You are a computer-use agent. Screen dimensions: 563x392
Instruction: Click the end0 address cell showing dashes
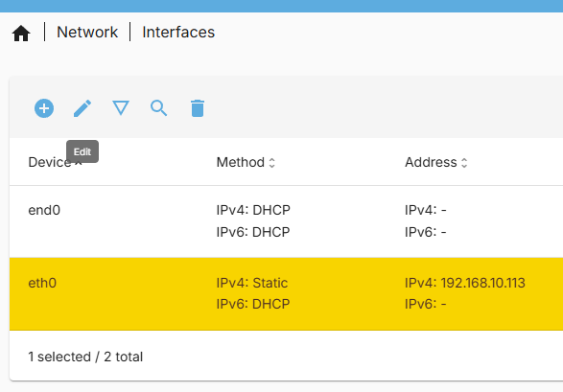426,221
